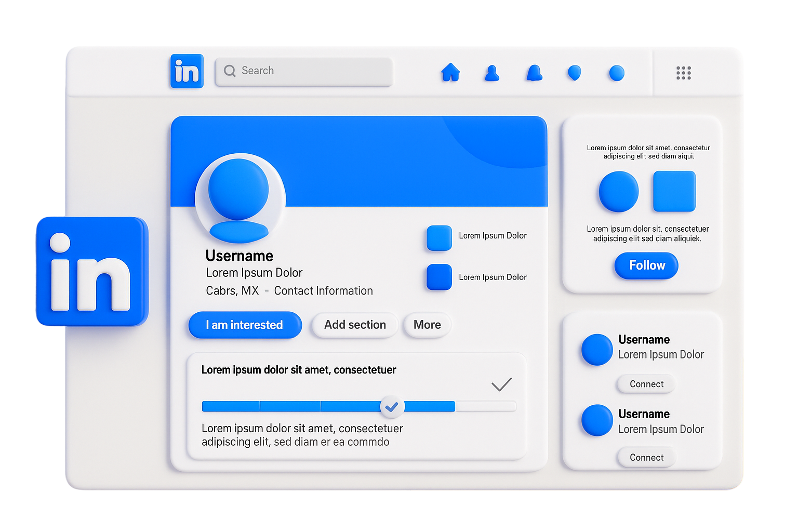The image size is (798, 532).
Task: Click the circular shape in the sidebar card
Action: (x=618, y=192)
